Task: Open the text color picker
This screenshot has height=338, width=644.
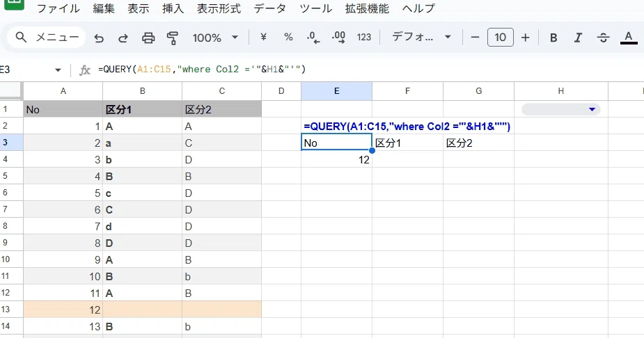Action: [629, 38]
